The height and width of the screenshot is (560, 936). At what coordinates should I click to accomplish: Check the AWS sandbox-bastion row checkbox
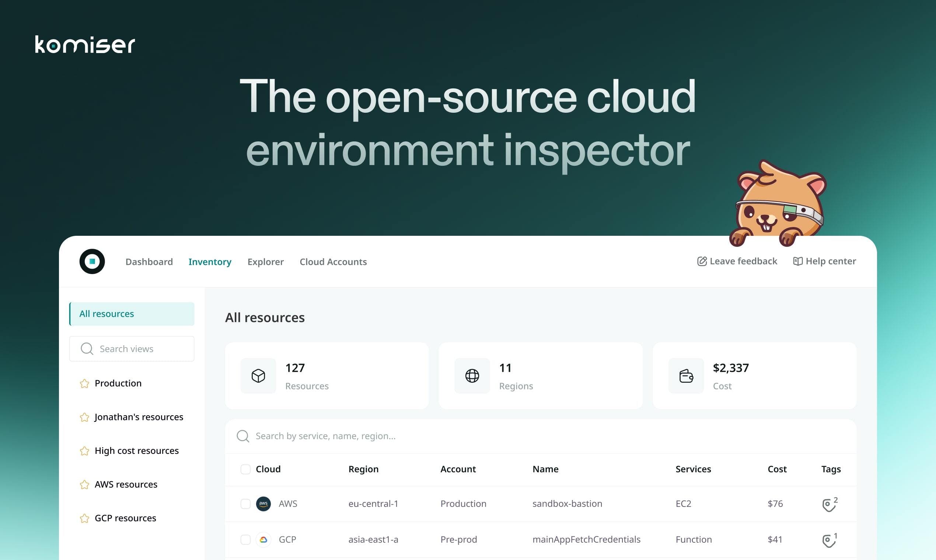(x=245, y=504)
